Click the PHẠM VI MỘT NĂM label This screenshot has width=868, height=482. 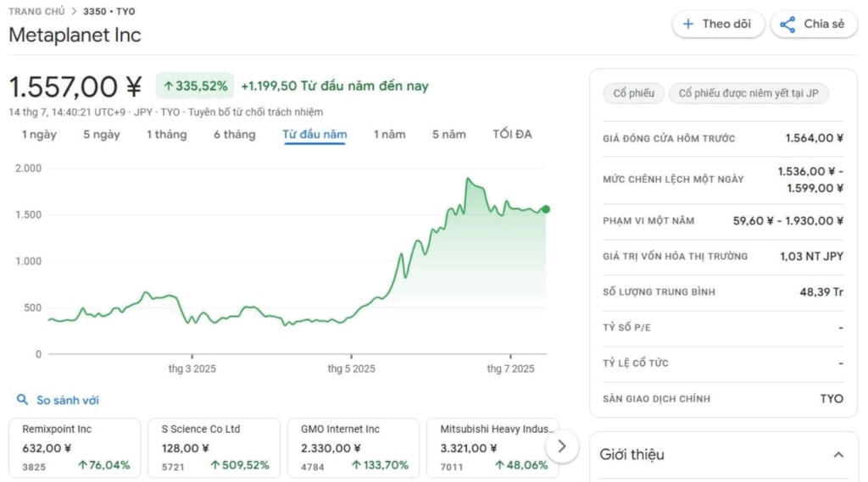click(x=648, y=221)
